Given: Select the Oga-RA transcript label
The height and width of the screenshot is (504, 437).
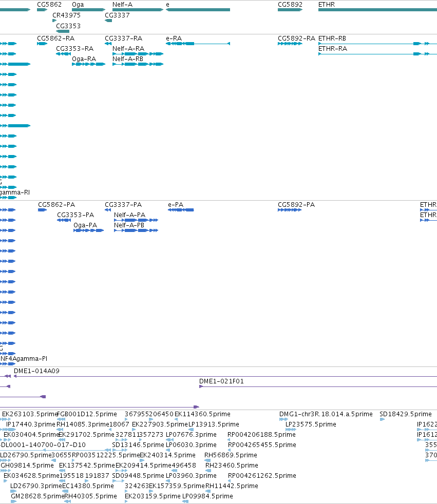Looking at the screenshot, I should [x=84, y=59].
